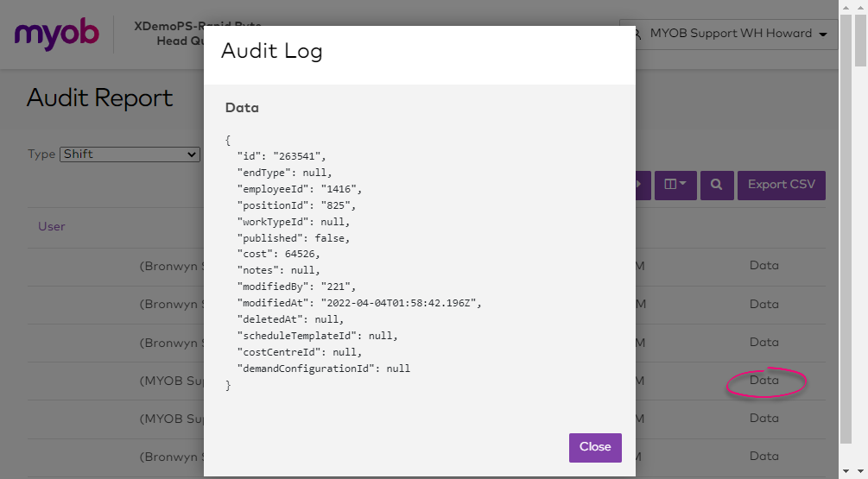Viewport: 868px width, 479px height.
Task: Open the Data link circled in pink
Action: (x=763, y=381)
